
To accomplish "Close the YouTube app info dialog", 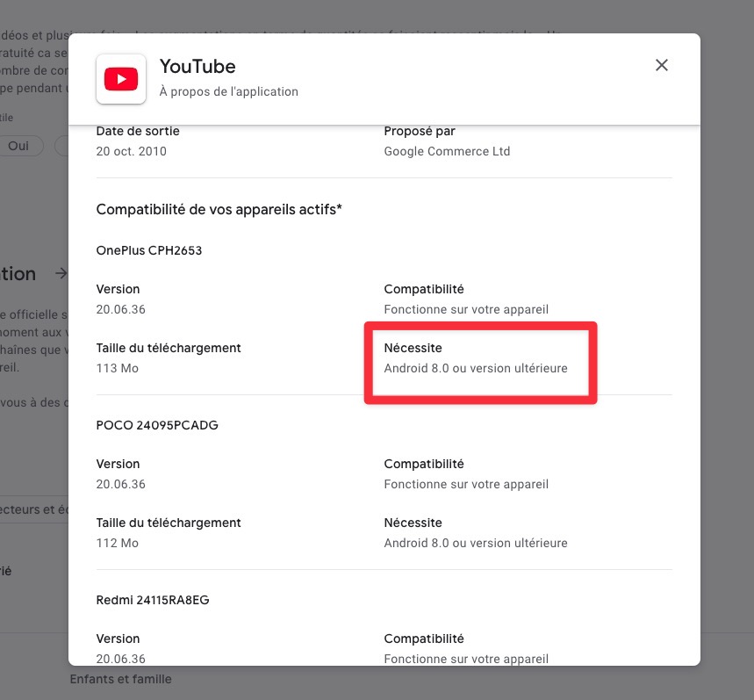I will point(662,65).
